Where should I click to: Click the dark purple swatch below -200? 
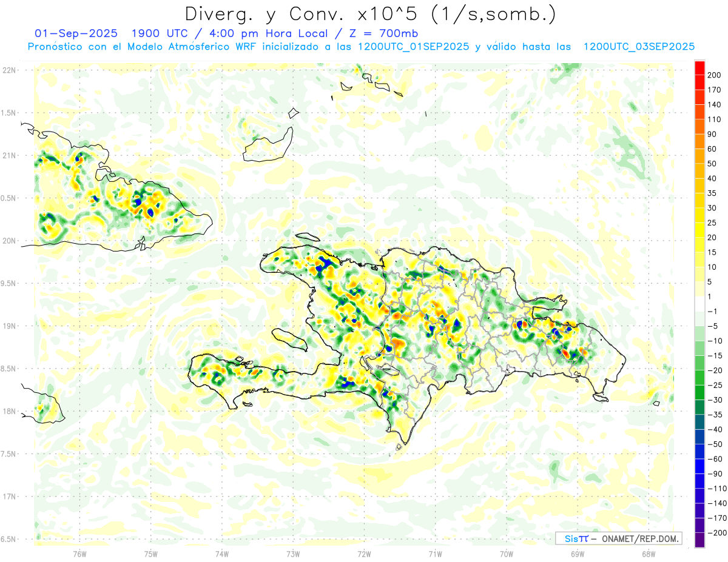(700, 540)
